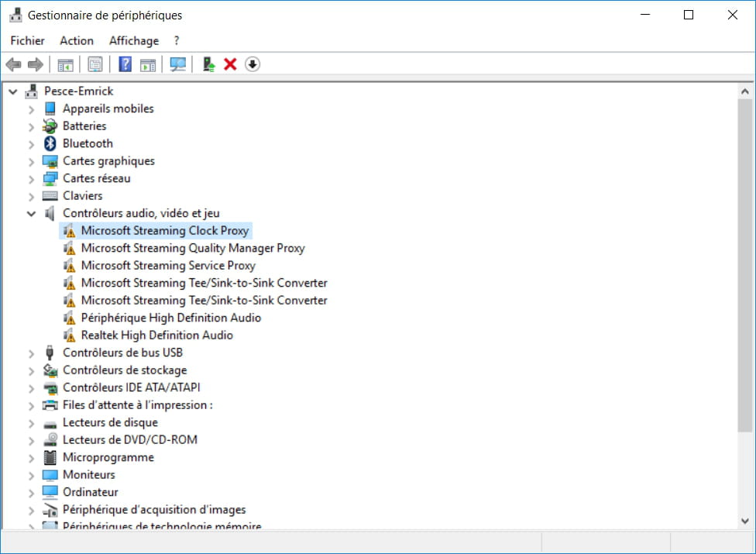Image resolution: width=756 pixels, height=554 pixels.
Task: Expand the Bluetooth category
Action: 31,143
